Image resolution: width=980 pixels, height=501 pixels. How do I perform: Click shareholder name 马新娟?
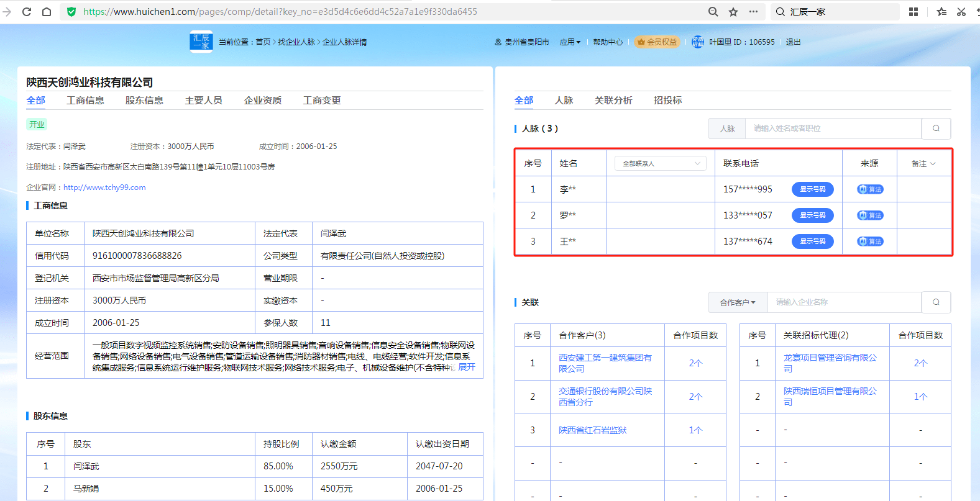click(86, 489)
